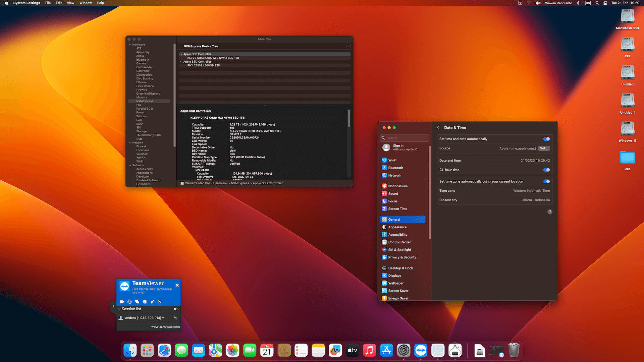
Task: Collapse the Network tree in System Information
Action: (x=130, y=143)
